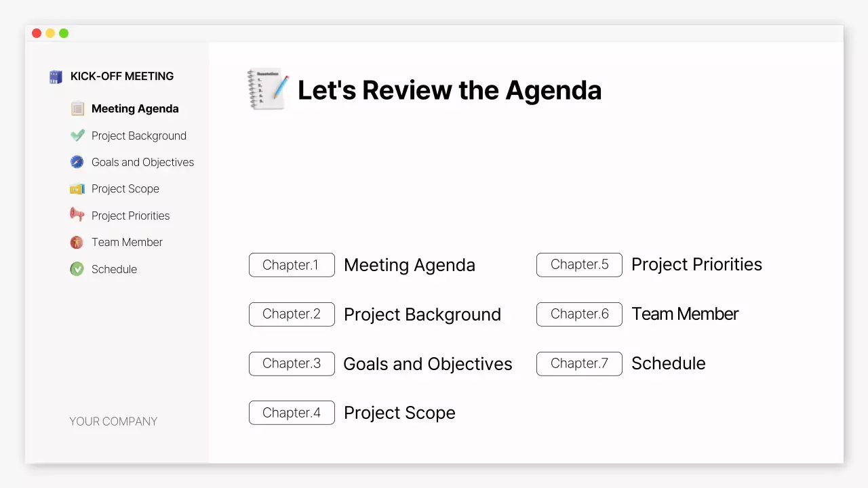This screenshot has height=488, width=868.
Task: Select the Chapter.7 button
Action: 579,363
